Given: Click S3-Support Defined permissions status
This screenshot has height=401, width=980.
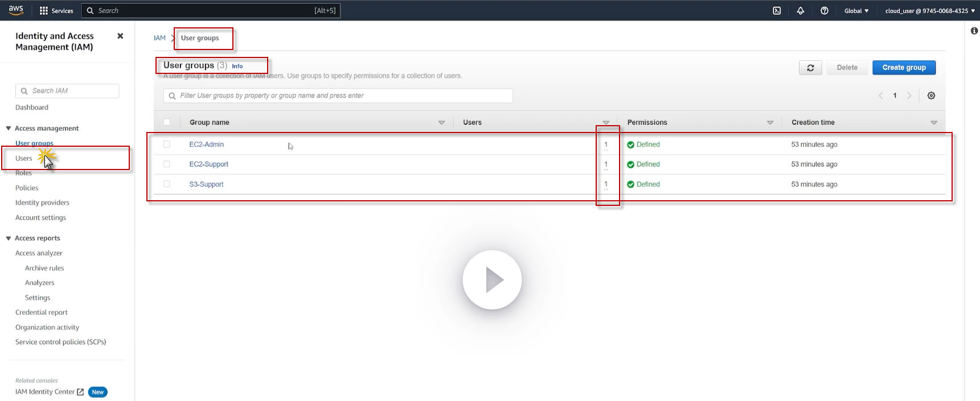Looking at the screenshot, I should (643, 184).
